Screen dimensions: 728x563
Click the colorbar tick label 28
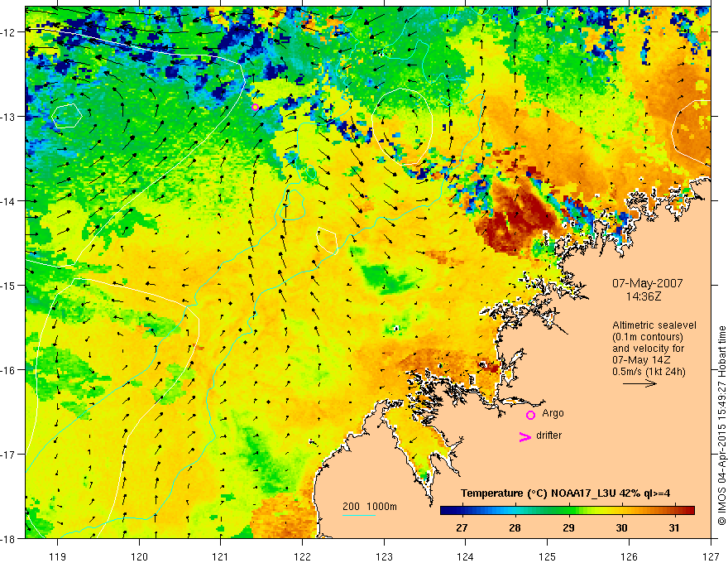515,528
